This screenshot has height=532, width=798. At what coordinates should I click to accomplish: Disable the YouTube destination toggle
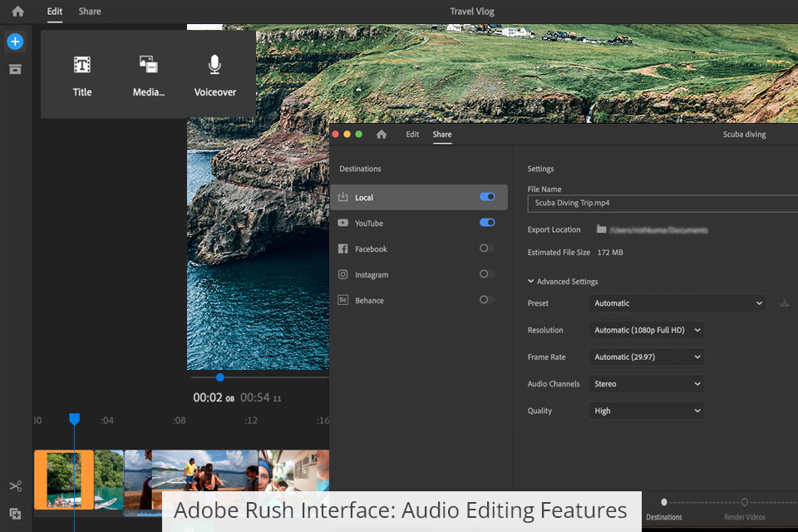click(x=487, y=223)
